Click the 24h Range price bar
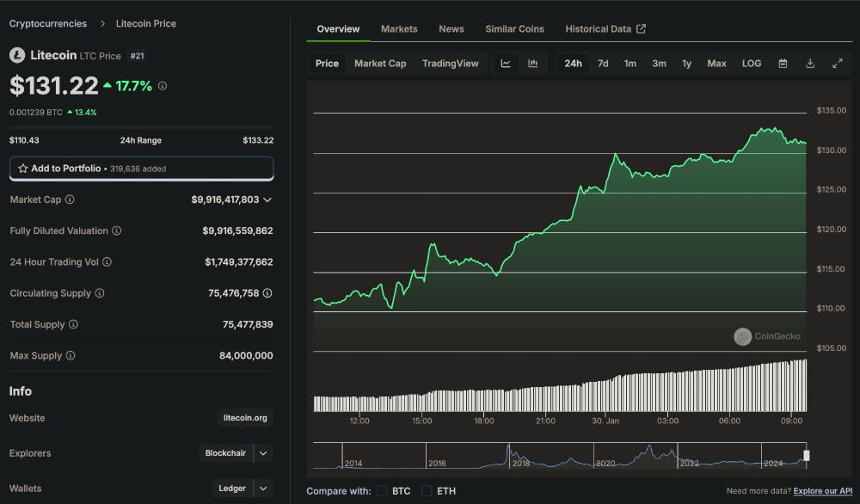Screen dimensions: 860x504 142,127
